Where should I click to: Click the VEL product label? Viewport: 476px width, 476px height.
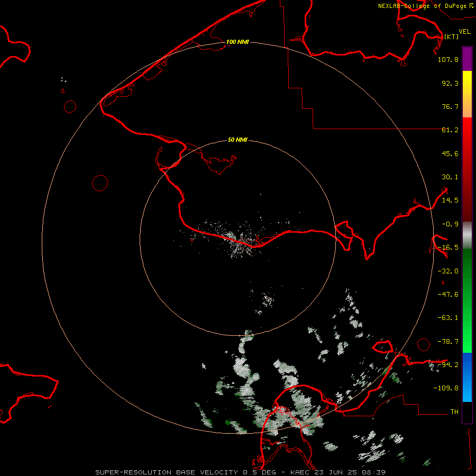[464, 32]
